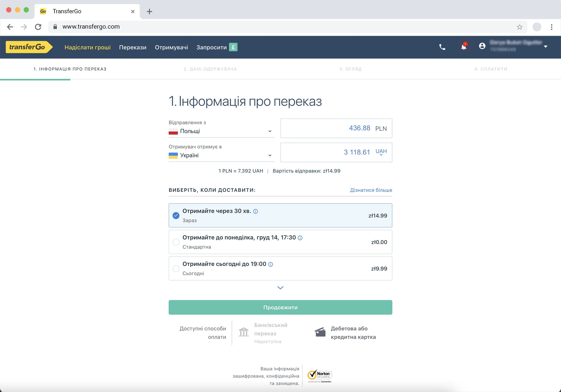Click the phone support icon in header
The width and height of the screenshot is (561, 392).
click(442, 47)
